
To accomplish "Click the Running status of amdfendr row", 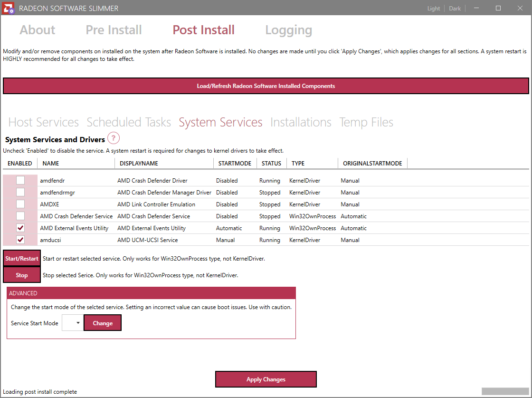I will [x=270, y=181].
